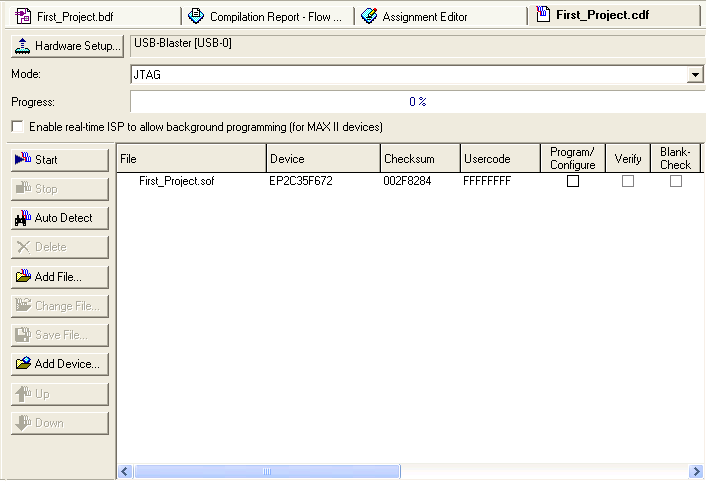Select the First_Project.cdf tab
Viewport: 706px width, 481px height.
[612, 15]
